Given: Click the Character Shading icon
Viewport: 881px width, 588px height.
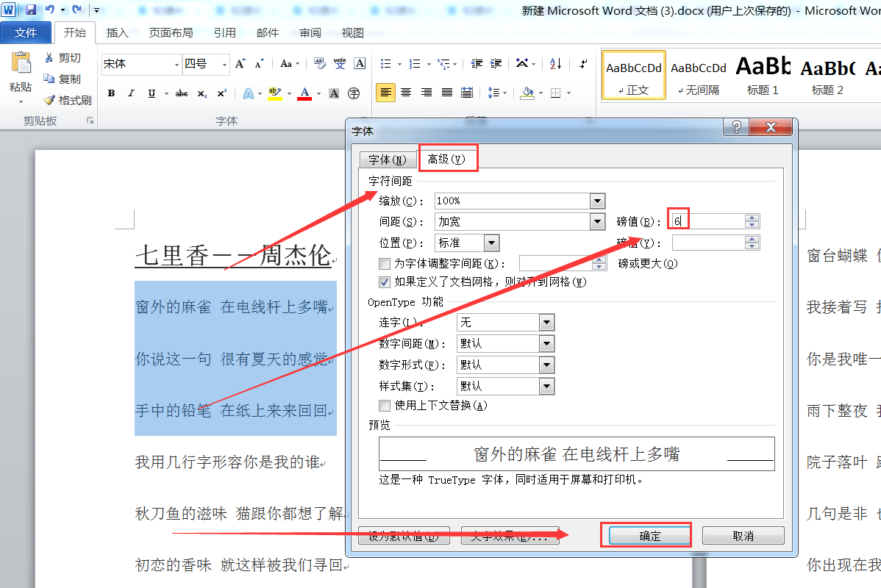Looking at the screenshot, I should tap(334, 93).
